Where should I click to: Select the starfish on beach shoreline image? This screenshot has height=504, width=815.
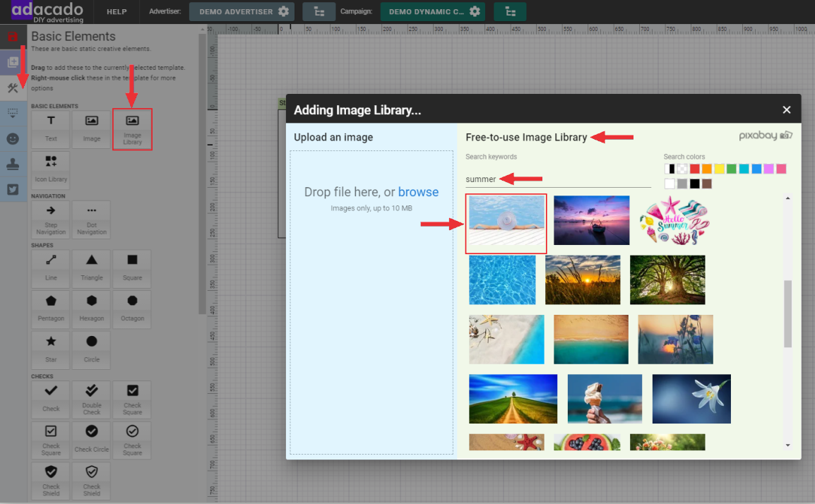[x=507, y=340]
